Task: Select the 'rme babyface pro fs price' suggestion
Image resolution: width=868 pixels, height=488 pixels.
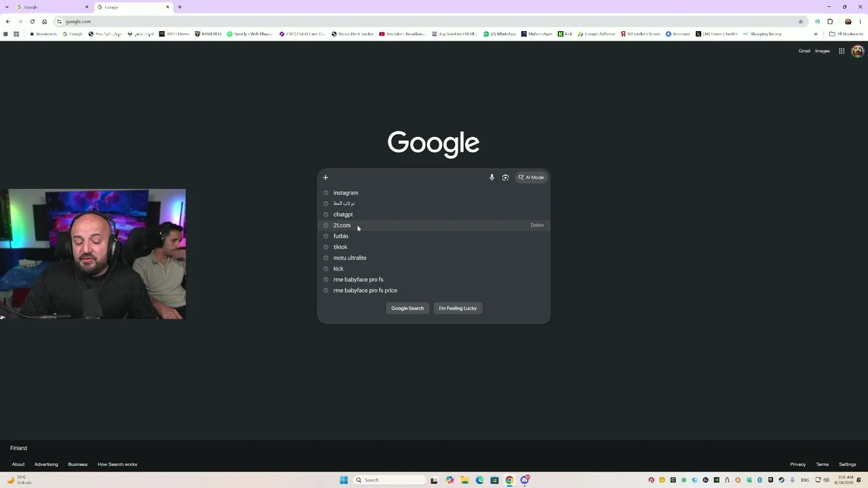Action: pyautogui.click(x=434, y=290)
